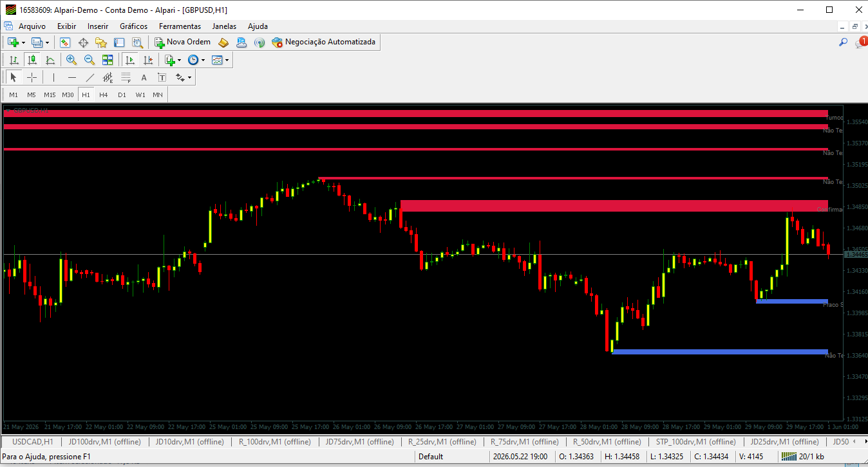Tile chart windows icon

click(108, 60)
